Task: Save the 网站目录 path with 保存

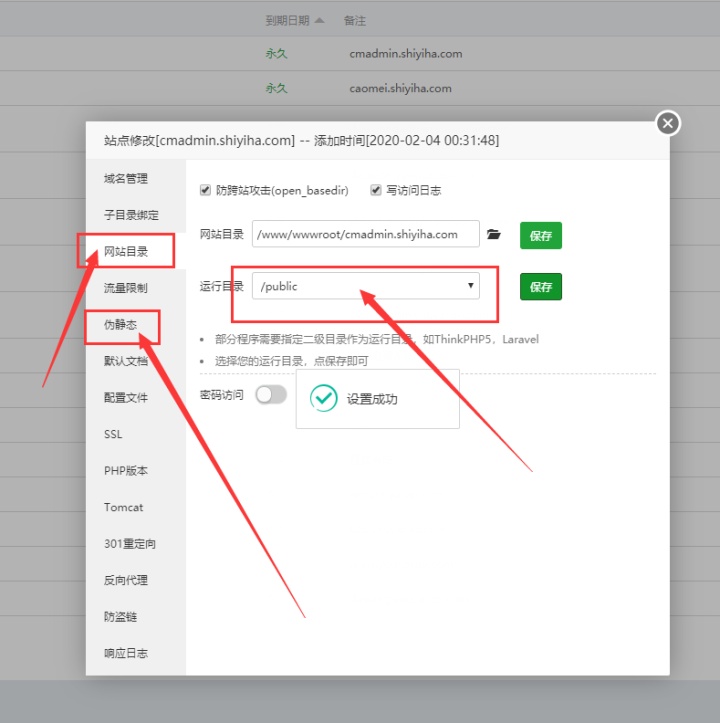Action: 541,236
